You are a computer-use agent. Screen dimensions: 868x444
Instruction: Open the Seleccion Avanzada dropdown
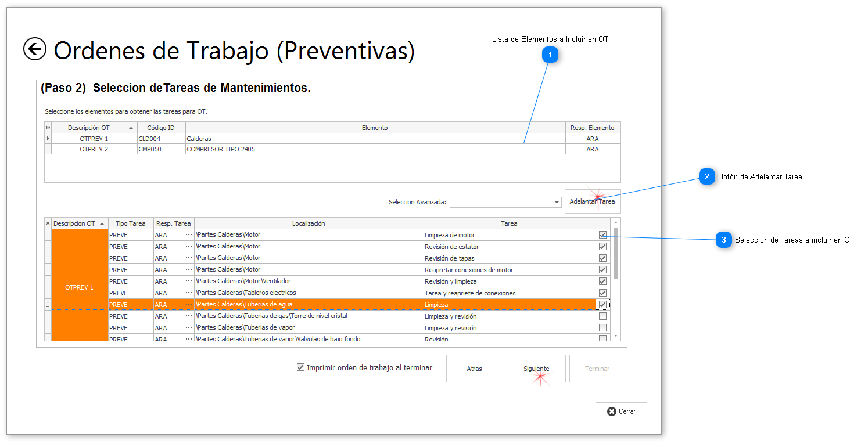click(x=557, y=202)
